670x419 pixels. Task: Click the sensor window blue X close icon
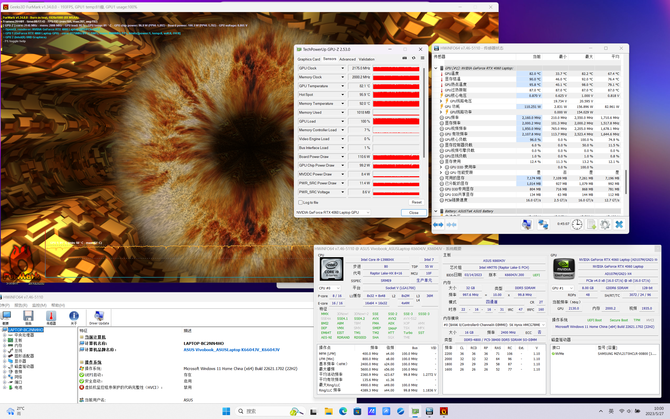pos(619,224)
